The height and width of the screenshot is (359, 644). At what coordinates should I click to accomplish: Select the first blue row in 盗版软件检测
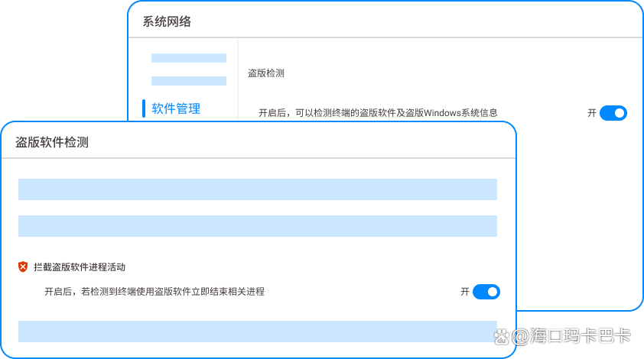pos(257,189)
